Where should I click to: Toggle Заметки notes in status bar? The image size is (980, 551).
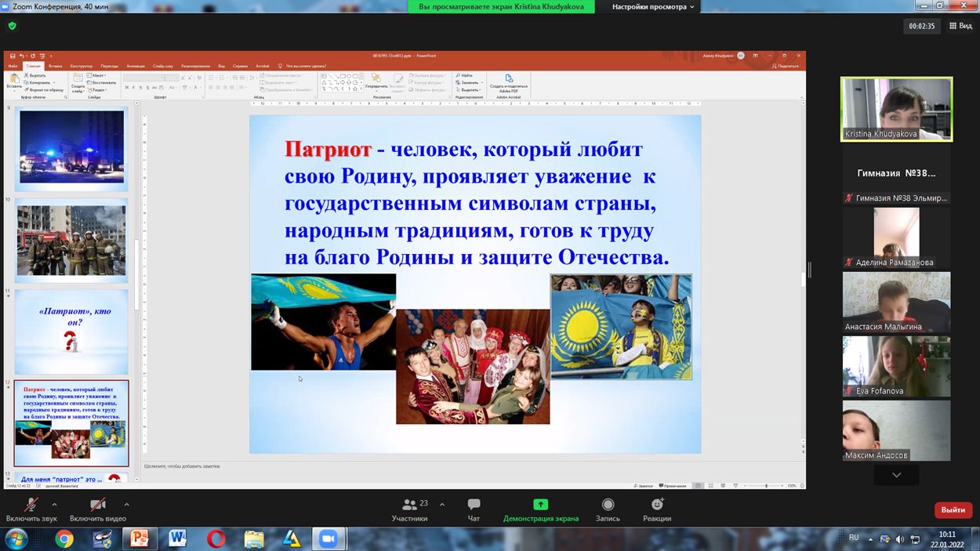point(644,486)
